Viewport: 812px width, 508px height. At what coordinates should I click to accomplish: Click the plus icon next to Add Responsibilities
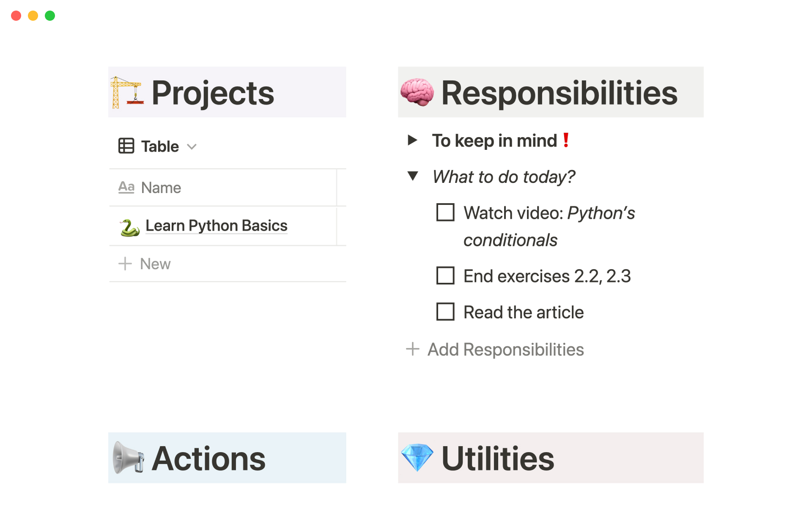coord(412,349)
